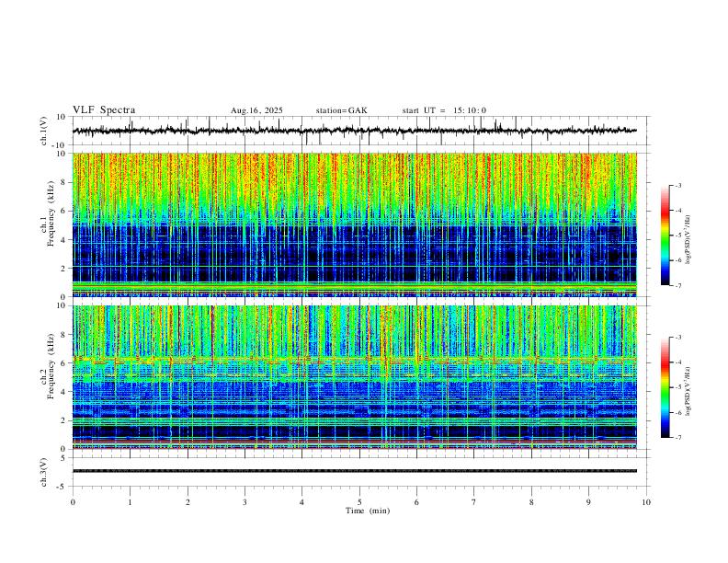Click the time axis tick label '0'
The height and width of the screenshot is (563, 728).
pos(73,502)
